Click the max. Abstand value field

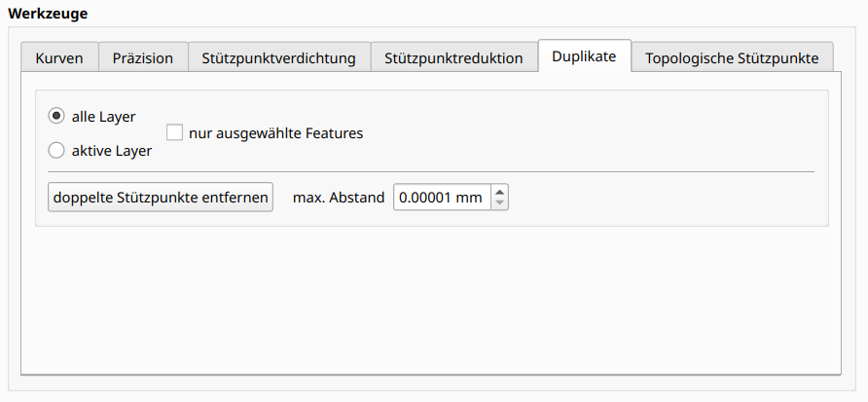[x=441, y=198]
